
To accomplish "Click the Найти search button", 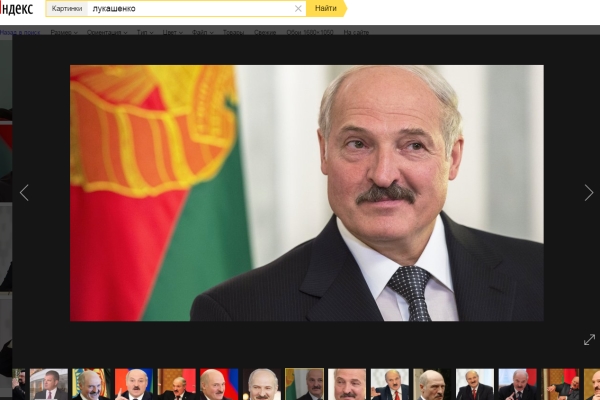I will click(x=326, y=8).
